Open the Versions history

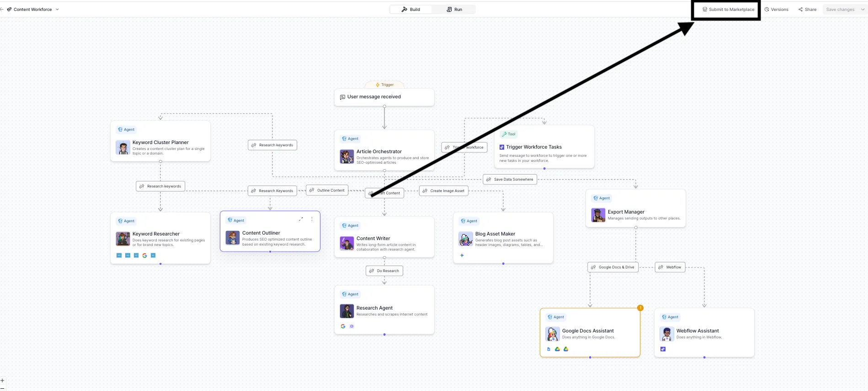pyautogui.click(x=776, y=9)
